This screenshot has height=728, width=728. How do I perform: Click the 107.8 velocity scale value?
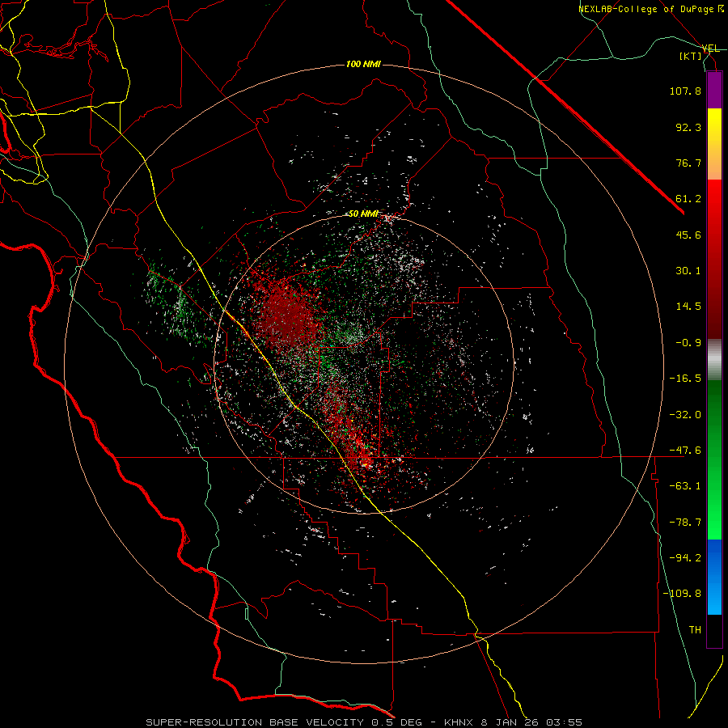(685, 91)
